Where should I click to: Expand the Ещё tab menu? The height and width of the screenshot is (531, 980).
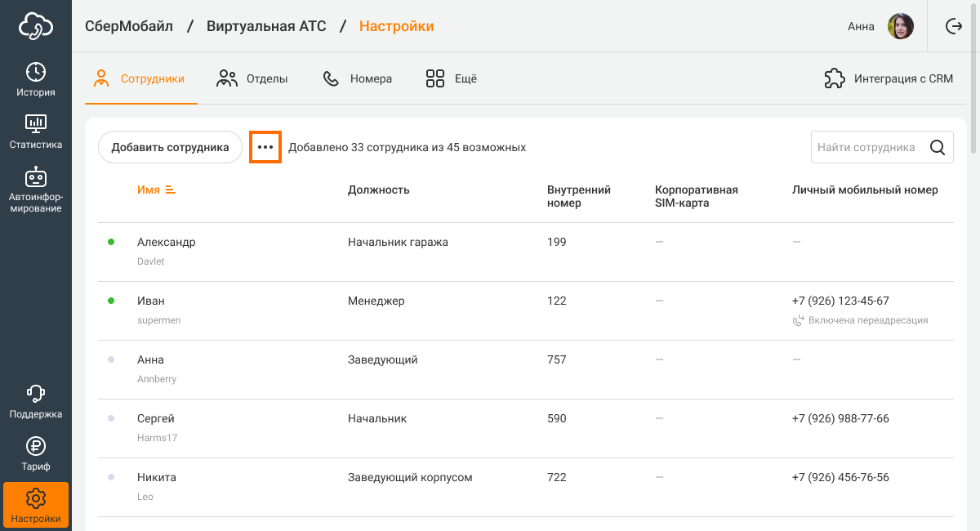point(451,79)
